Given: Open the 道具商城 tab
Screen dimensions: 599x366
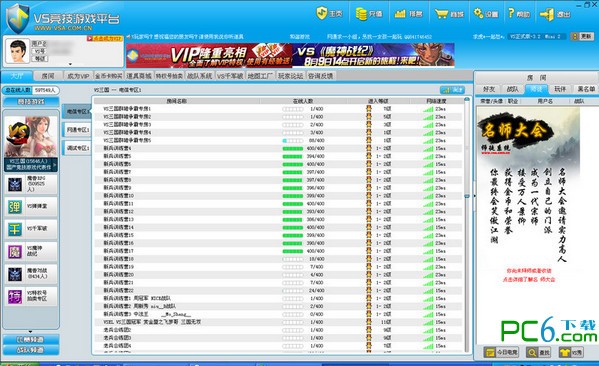Looking at the screenshot, I should click(139, 76).
